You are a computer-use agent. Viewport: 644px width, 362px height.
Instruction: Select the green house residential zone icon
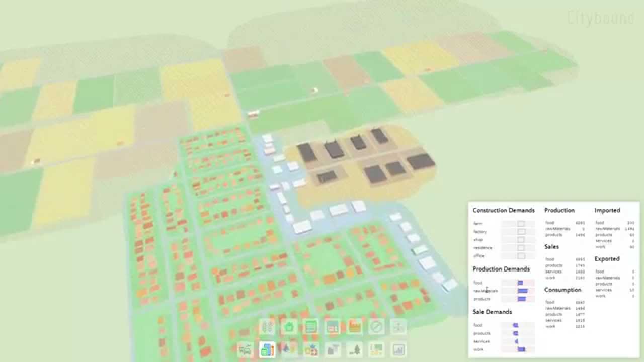tap(289, 327)
